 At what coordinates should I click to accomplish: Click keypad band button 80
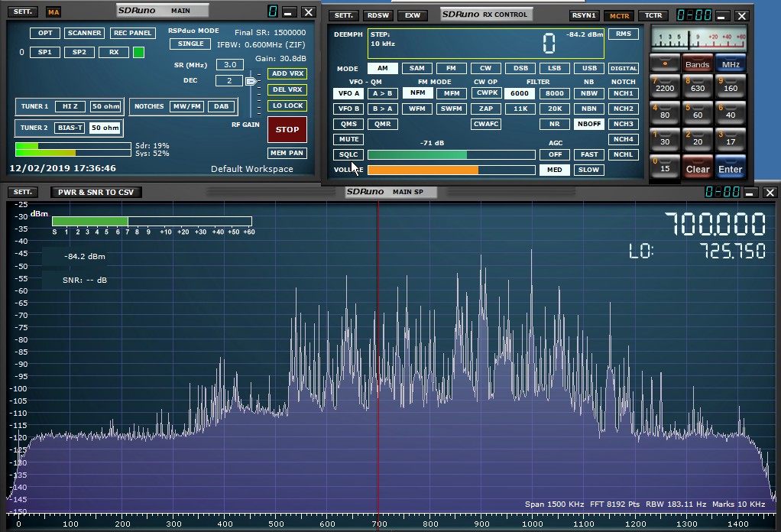(x=665, y=112)
